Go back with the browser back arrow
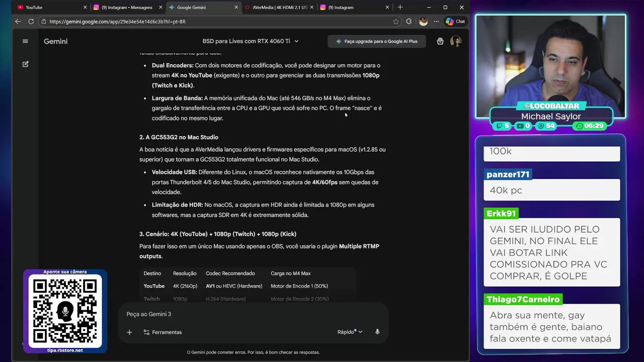Image resolution: width=644 pixels, height=362 pixels. coord(18,22)
